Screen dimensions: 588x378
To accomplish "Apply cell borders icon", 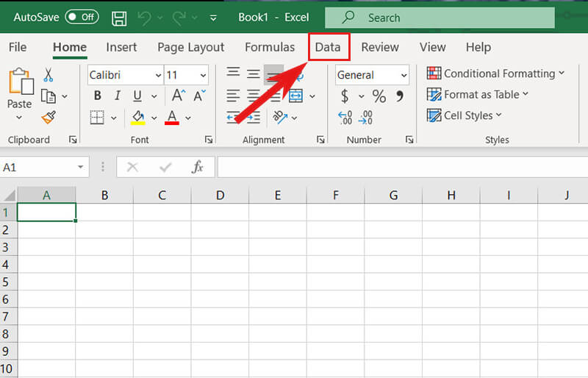I will [97, 118].
